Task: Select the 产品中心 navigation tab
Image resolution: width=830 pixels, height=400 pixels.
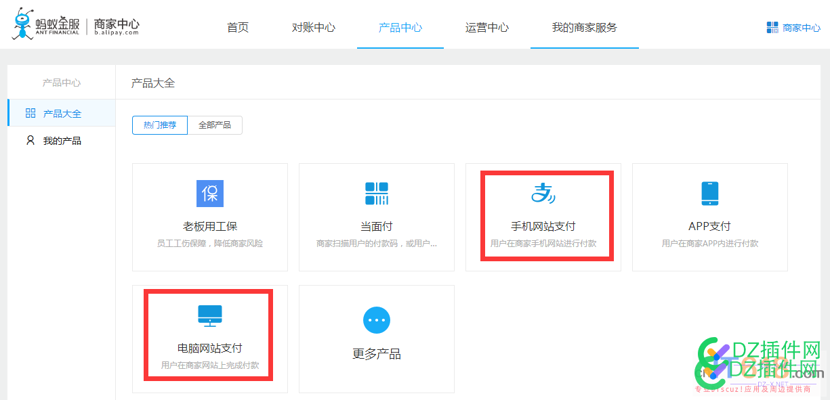Action: tap(400, 28)
